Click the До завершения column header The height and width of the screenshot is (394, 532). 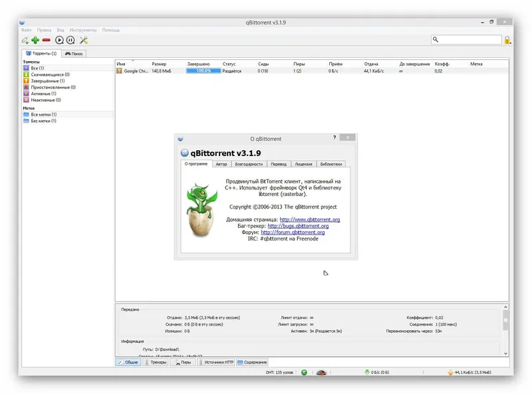pyautogui.click(x=415, y=64)
